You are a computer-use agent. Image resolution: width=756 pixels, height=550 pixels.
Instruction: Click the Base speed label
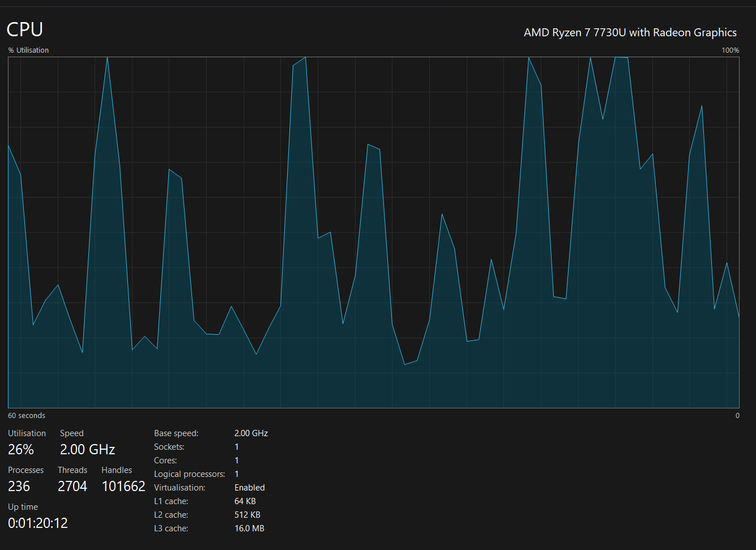(176, 433)
